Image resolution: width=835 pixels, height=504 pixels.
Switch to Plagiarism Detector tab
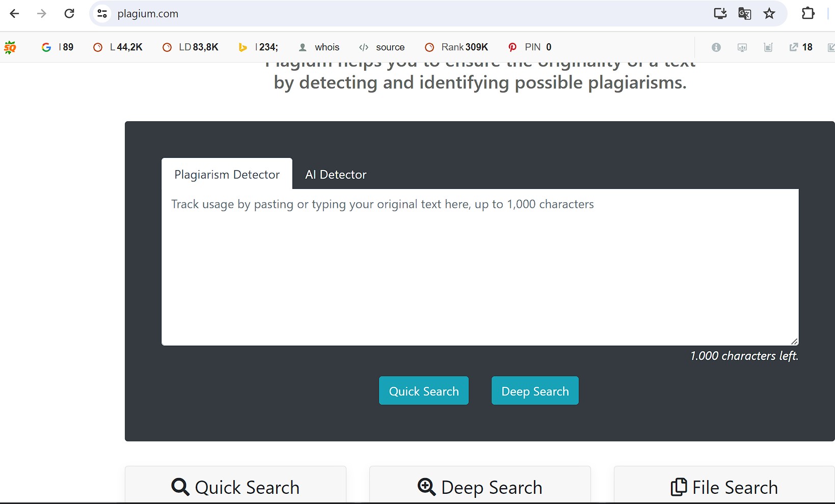227,175
